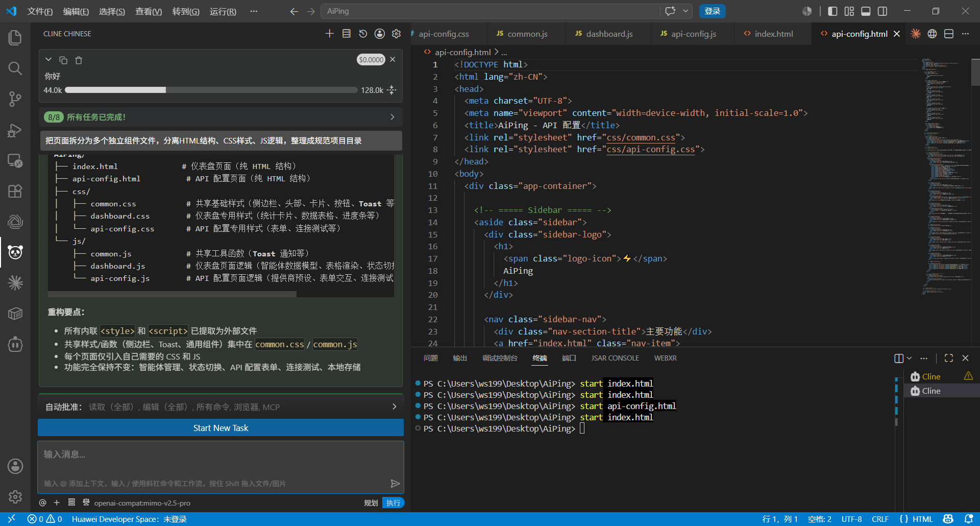Open title bar menu overflow ellipsis
The width and height of the screenshot is (980, 526).
[x=254, y=11]
